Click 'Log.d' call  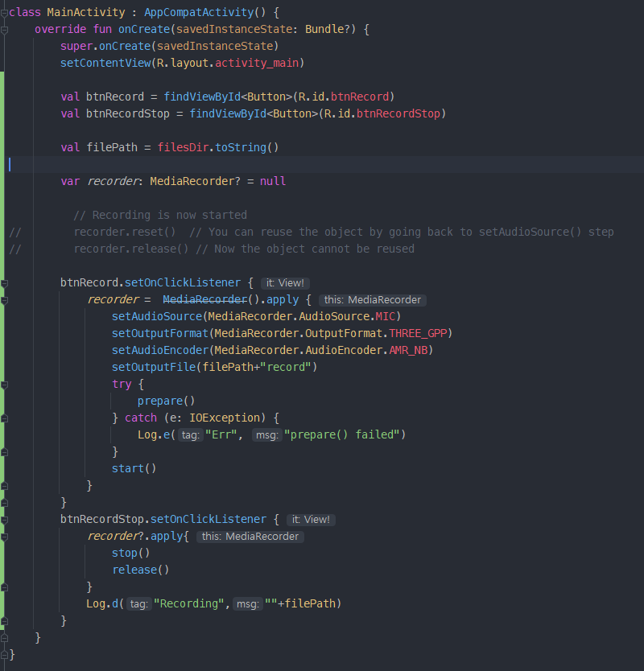(x=102, y=603)
